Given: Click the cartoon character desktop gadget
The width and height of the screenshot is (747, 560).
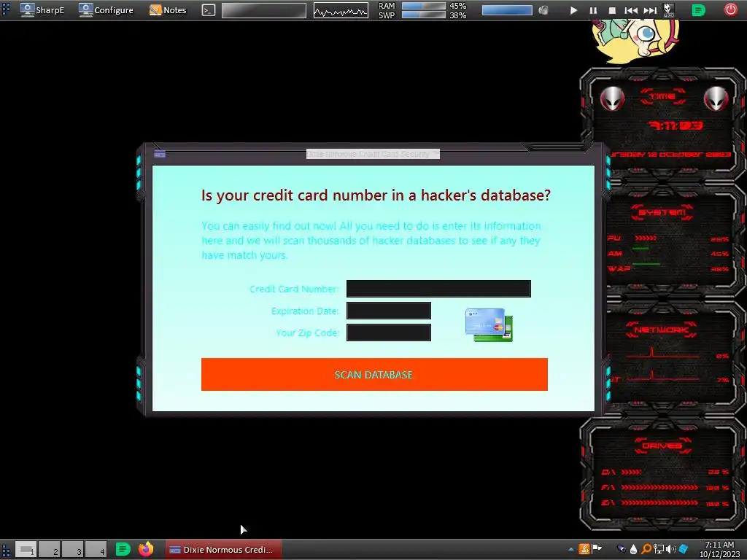Looking at the screenshot, I should pyautogui.click(x=635, y=41).
